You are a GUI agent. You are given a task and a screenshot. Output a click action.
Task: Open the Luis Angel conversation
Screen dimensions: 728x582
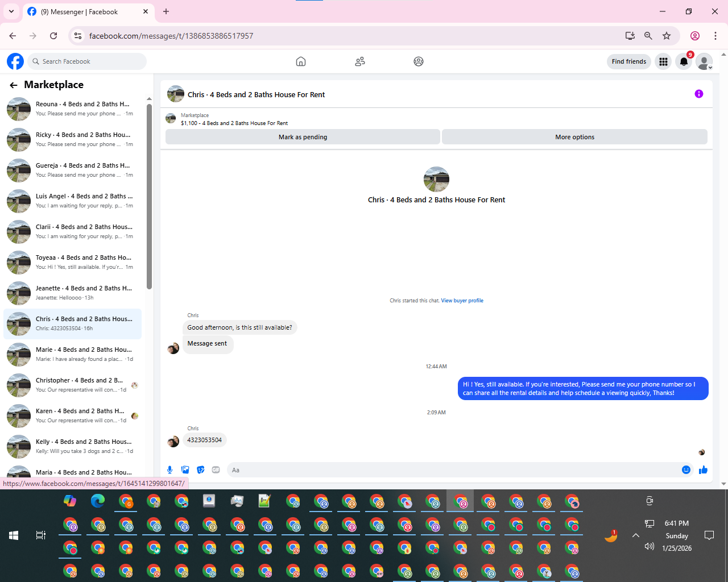tap(73, 201)
